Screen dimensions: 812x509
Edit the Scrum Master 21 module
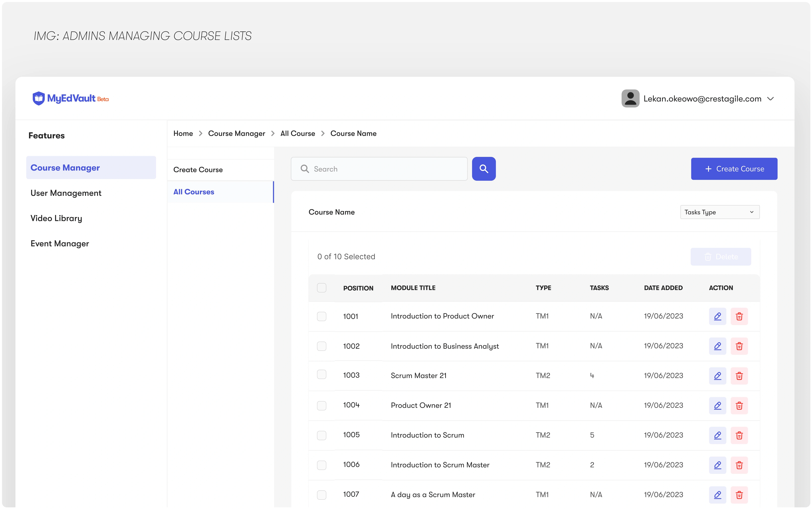(x=717, y=376)
